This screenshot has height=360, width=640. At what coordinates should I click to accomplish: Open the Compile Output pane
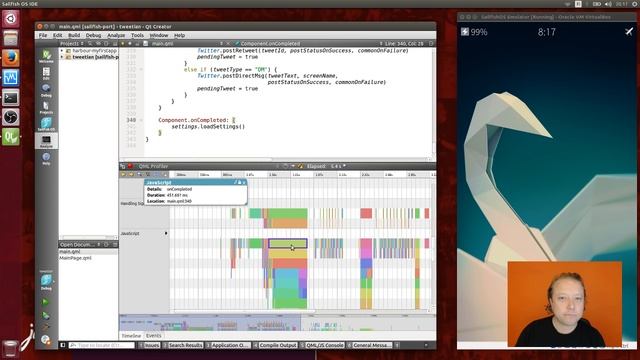275,345
